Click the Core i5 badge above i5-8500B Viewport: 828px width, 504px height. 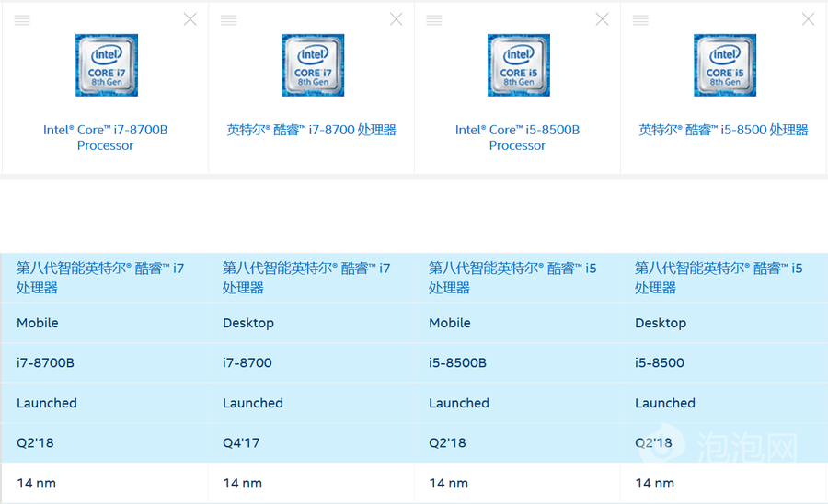point(519,65)
